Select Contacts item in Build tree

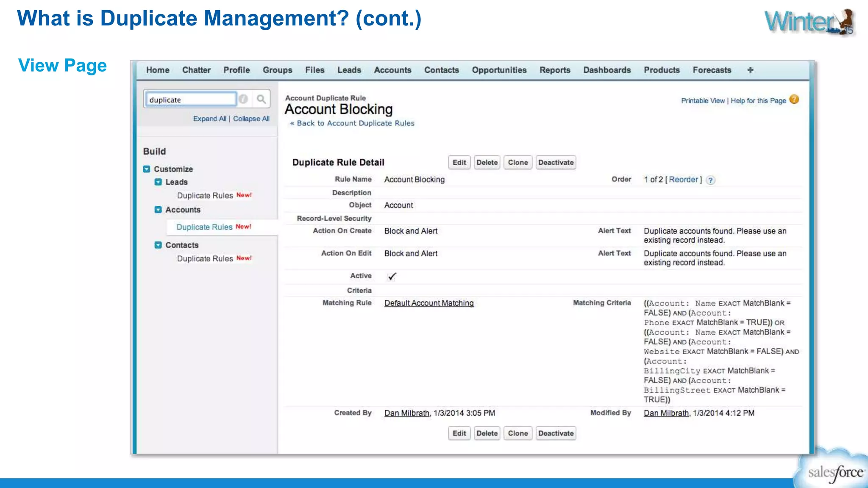(182, 245)
